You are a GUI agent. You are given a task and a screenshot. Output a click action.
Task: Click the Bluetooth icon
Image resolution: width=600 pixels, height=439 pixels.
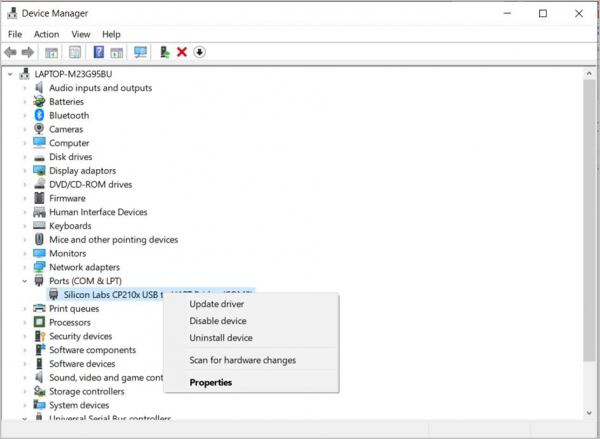coord(39,115)
